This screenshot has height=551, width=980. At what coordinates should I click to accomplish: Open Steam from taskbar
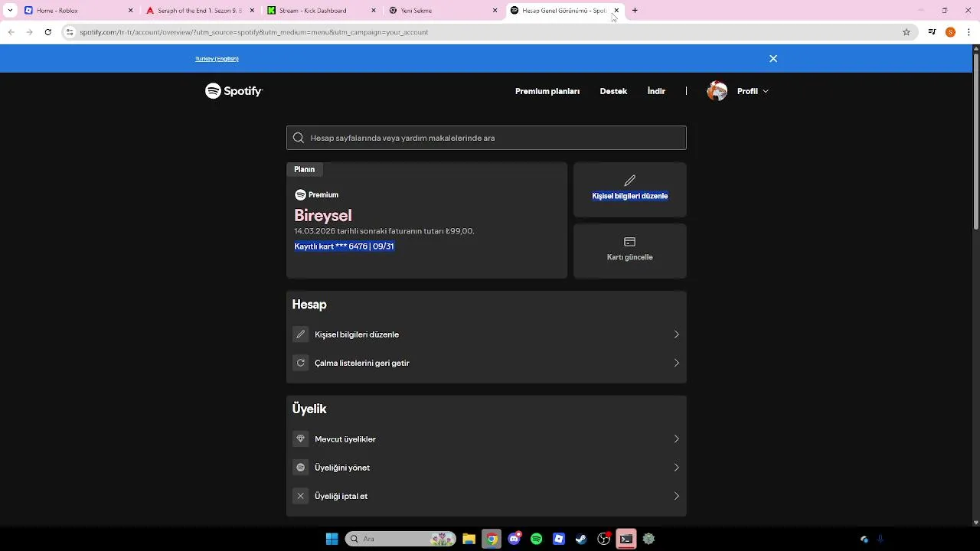tap(581, 539)
